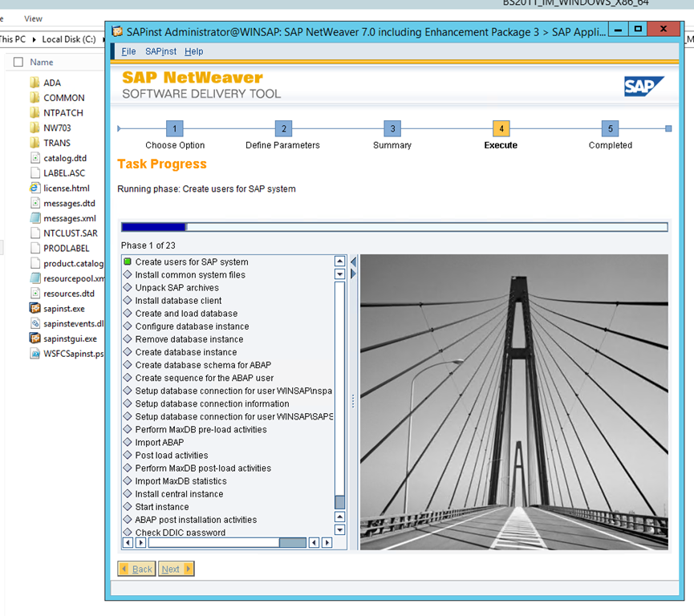Image resolution: width=694 pixels, height=616 pixels.
Task: Expand the phase list with right arrow
Action: [x=353, y=274]
